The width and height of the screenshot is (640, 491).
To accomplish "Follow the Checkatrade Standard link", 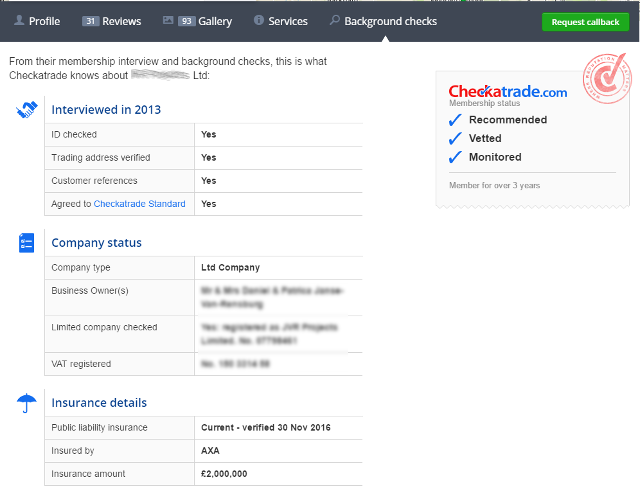I will point(139,204).
